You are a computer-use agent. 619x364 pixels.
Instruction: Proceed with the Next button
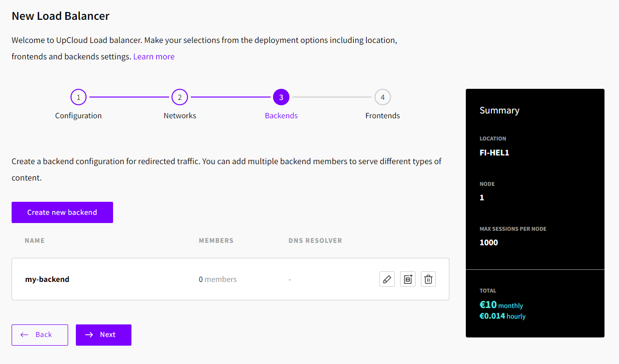click(103, 335)
